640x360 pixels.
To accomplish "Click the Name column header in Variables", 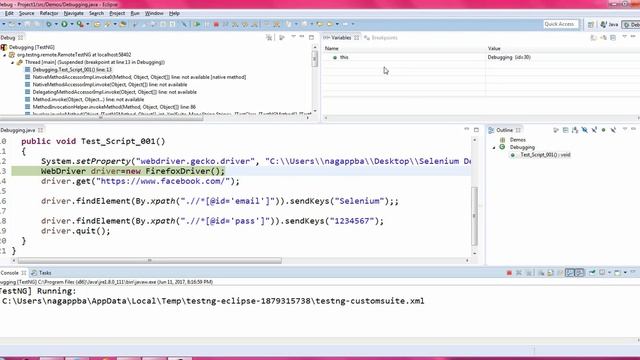I will coord(331,49).
